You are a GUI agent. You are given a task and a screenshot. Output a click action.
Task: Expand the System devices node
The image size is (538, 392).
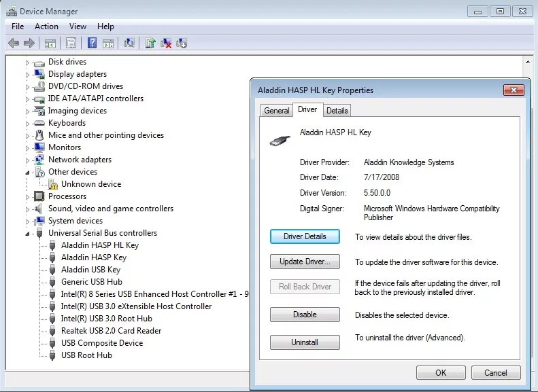27,221
